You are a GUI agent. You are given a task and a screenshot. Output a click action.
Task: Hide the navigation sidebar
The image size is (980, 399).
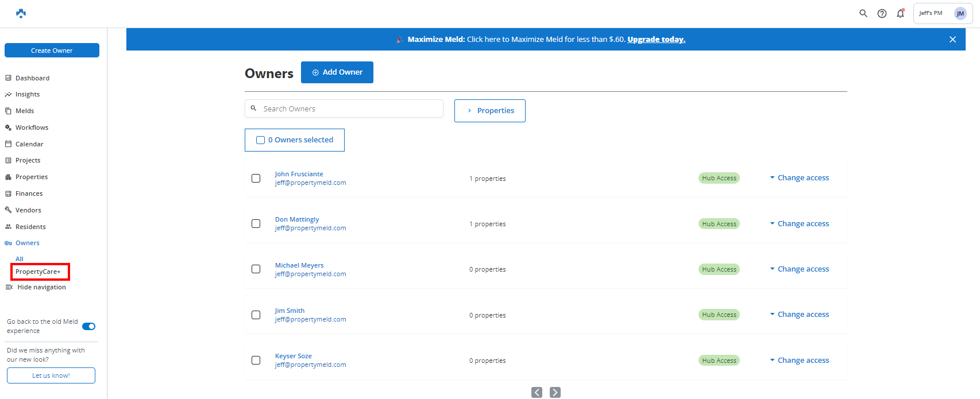[x=36, y=287]
